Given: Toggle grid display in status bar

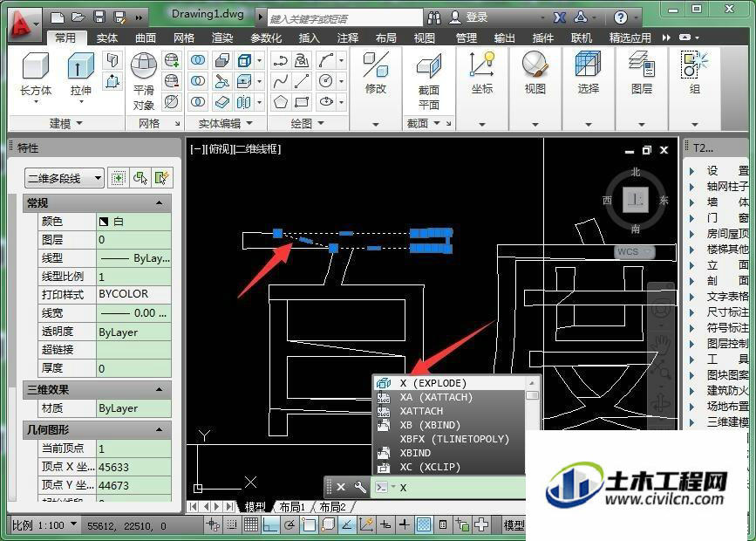Looking at the screenshot, I should (251, 524).
